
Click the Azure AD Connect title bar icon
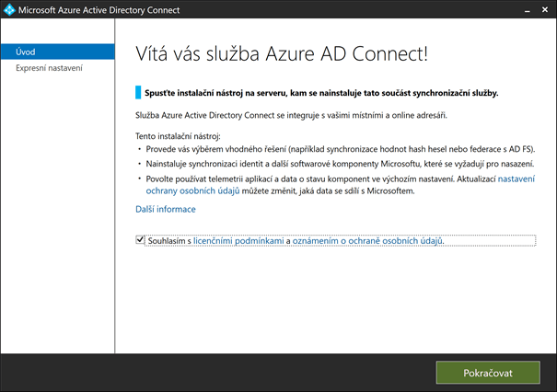click(x=11, y=11)
